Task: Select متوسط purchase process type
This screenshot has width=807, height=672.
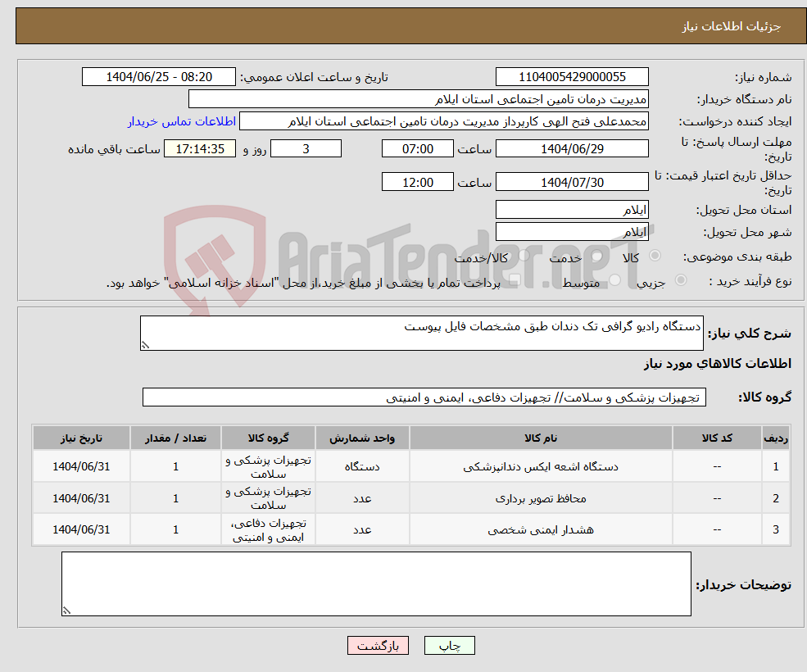Action: 614,277
